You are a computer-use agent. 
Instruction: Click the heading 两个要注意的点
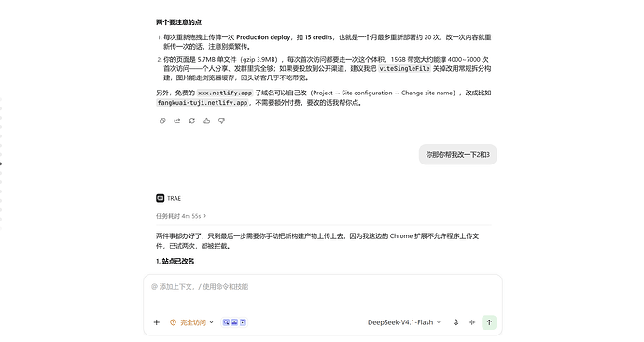coord(178,22)
